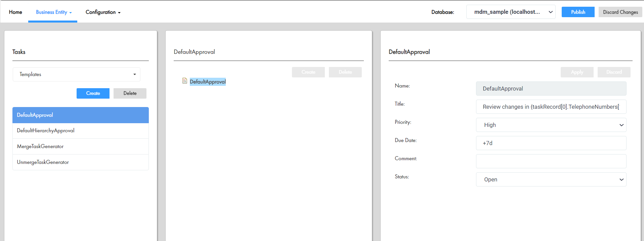Screen dimensions: 644x241
Task: Open the Configuration menu
Action: point(103,12)
